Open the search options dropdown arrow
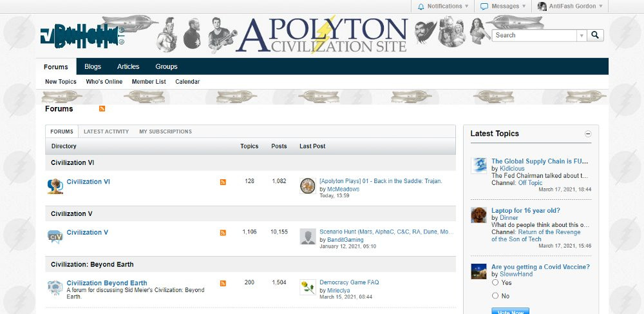This screenshot has height=314, width=644. pyautogui.click(x=582, y=35)
